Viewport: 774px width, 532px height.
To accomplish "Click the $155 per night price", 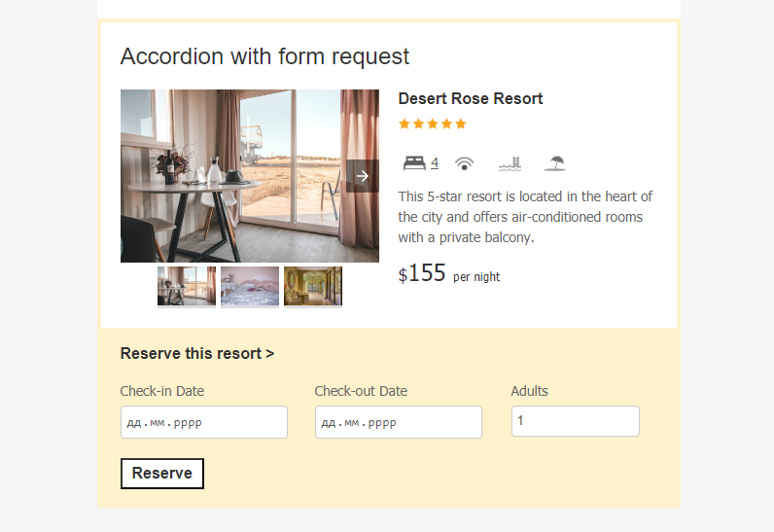I will (448, 273).
